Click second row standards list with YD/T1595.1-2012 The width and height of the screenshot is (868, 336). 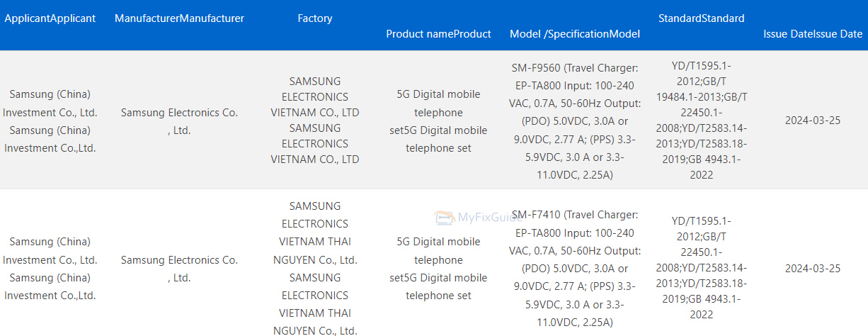[x=701, y=268]
